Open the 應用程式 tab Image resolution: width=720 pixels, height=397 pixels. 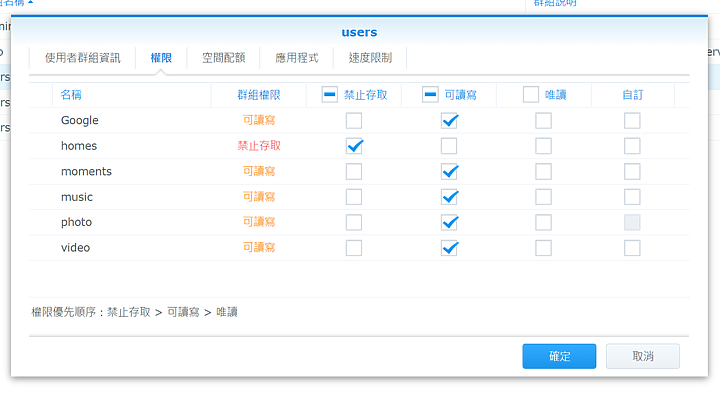(297, 58)
